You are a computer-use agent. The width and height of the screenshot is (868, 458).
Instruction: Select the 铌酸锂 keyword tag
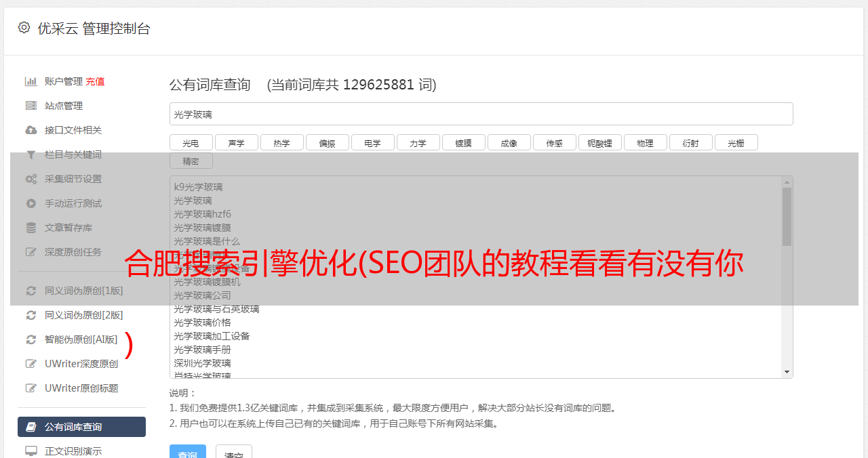pyautogui.click(x=599, y=143)
